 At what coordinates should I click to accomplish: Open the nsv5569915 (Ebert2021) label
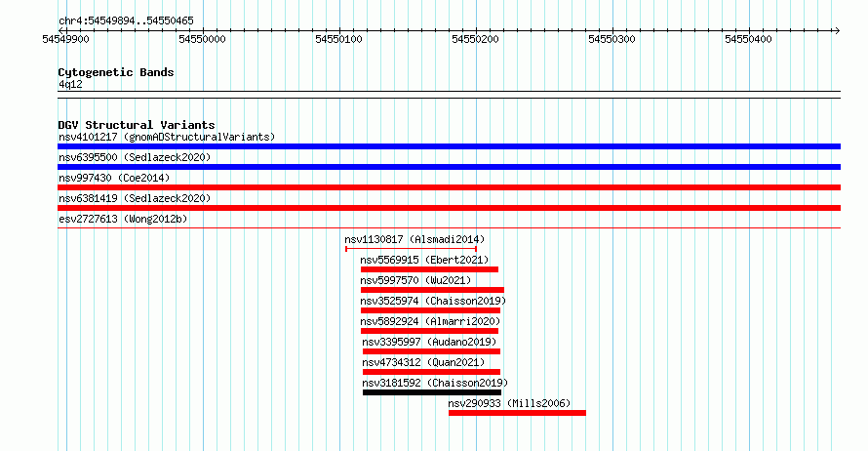pos(424,260)
